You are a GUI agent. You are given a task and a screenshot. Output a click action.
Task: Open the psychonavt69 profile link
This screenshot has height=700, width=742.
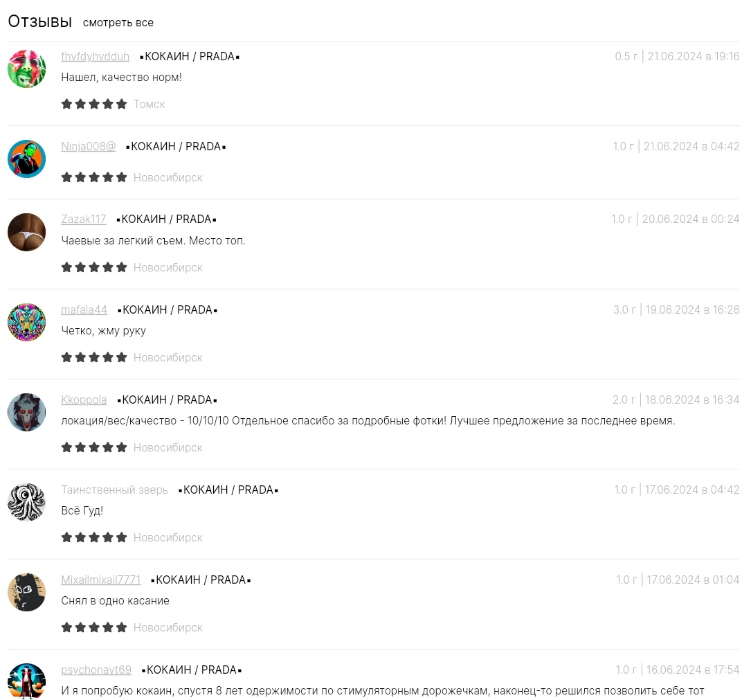(x=96, y=670)
